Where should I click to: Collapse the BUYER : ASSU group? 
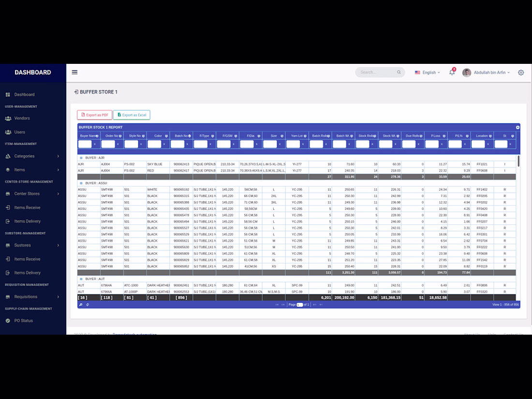click(x=81, y=183)
